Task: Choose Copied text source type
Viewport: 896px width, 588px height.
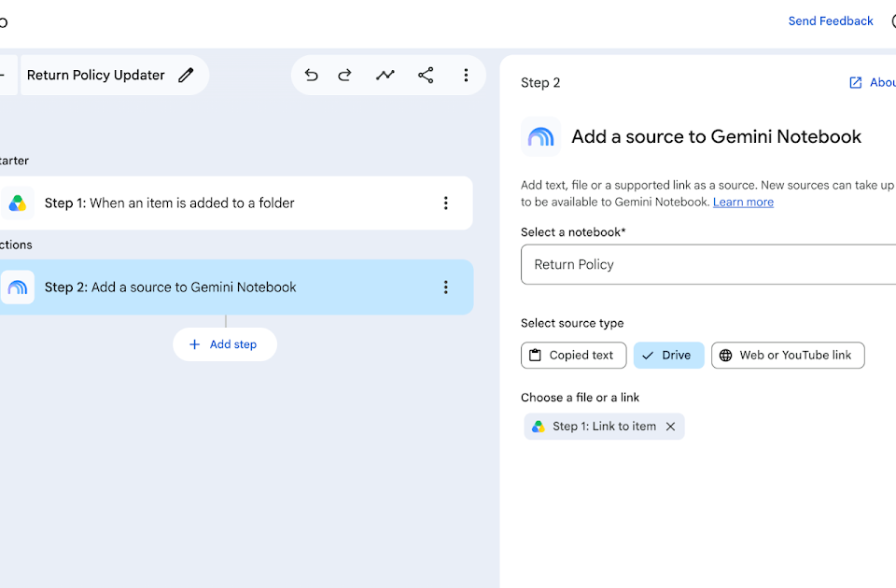Action: coord(574,355)
